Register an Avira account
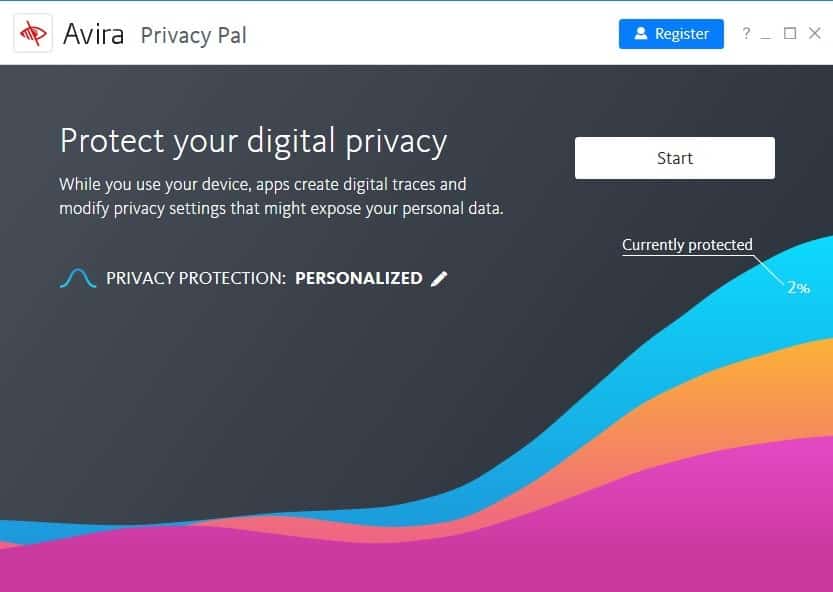This screenshot has height=592, width=833. coord(671,33)
